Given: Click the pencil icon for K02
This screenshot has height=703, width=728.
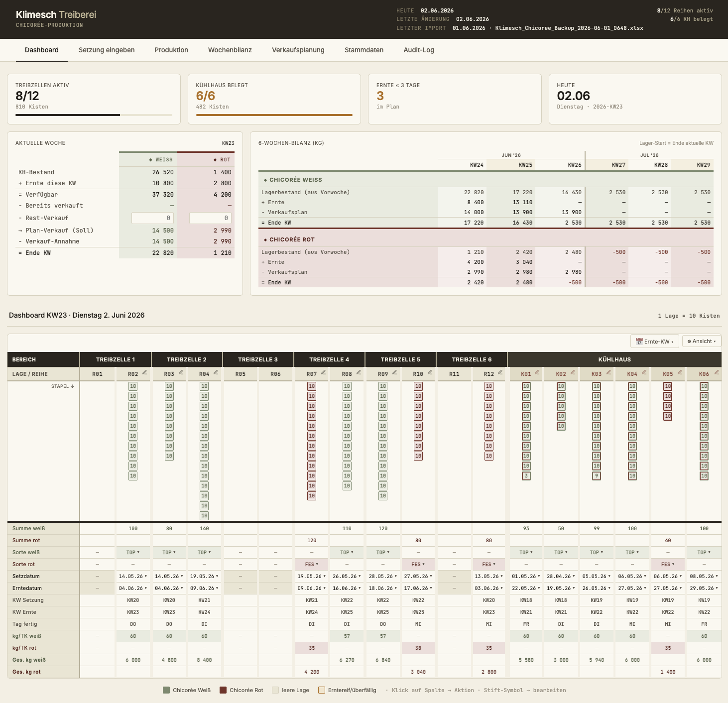Looking at the screenshot, I should [573, 372].
